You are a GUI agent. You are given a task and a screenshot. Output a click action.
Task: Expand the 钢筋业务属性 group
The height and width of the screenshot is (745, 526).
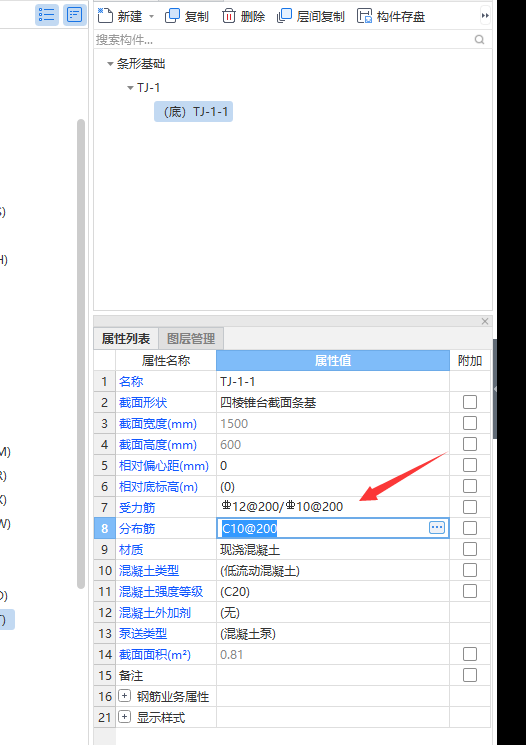pos(124,696)
